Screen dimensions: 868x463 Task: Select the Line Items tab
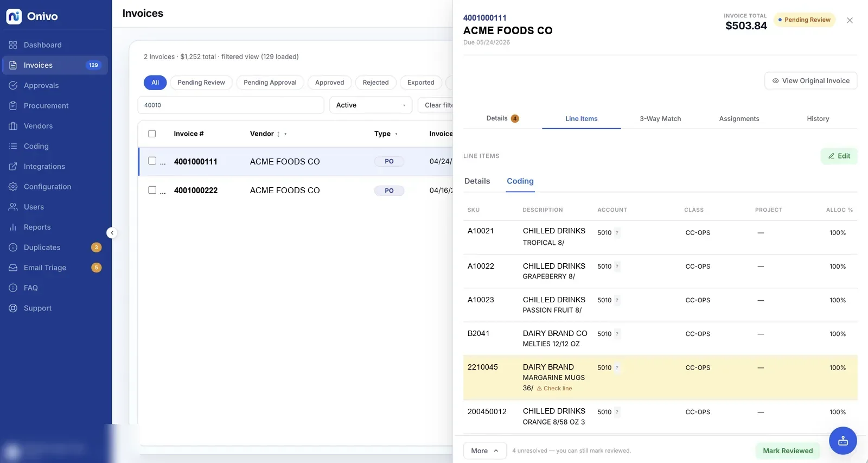pos(581,118)
